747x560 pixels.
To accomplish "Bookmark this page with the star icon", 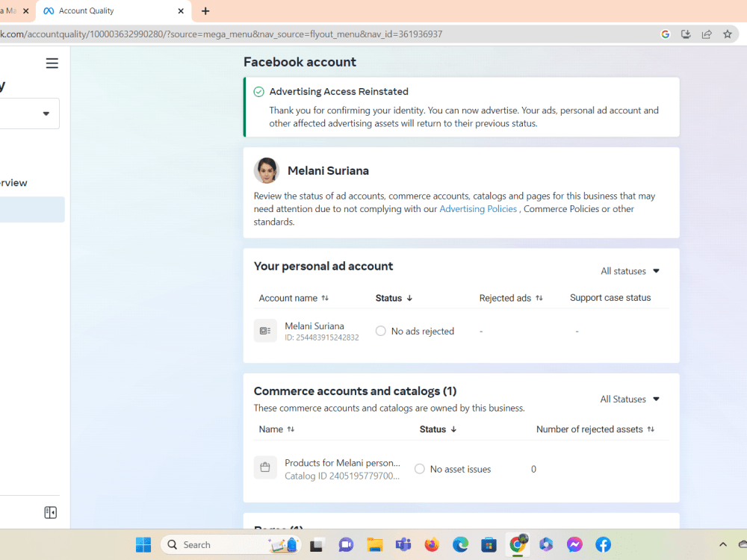I will 728,34.
